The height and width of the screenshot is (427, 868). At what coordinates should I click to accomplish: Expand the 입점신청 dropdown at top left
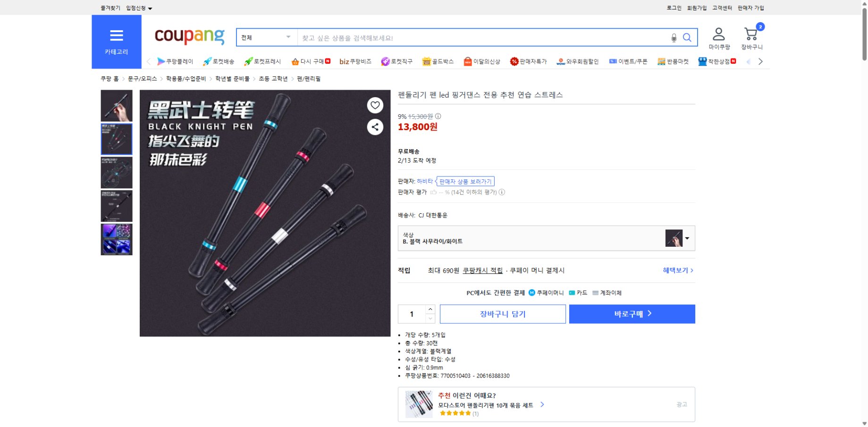(x=138, y=8)
